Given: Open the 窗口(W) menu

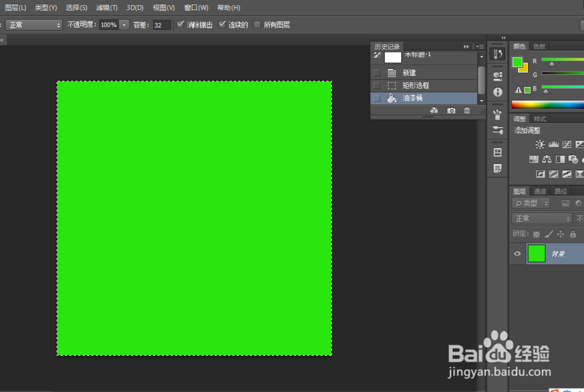Looking at the screenshot, I should 196,8.
